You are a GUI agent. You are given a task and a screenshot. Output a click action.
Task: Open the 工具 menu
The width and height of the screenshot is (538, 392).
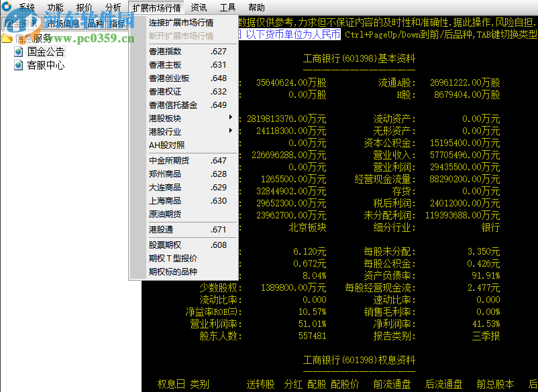(227, 7)
